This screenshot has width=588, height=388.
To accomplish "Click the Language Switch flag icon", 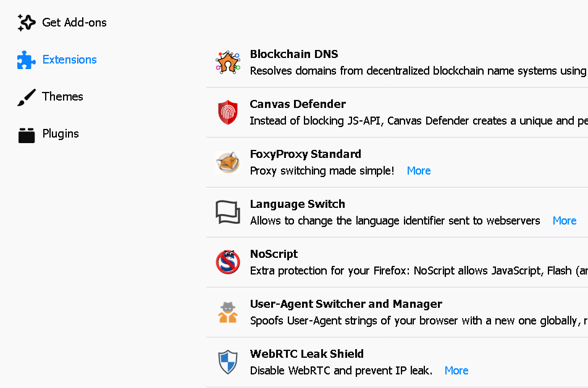I will pos(228,212).
